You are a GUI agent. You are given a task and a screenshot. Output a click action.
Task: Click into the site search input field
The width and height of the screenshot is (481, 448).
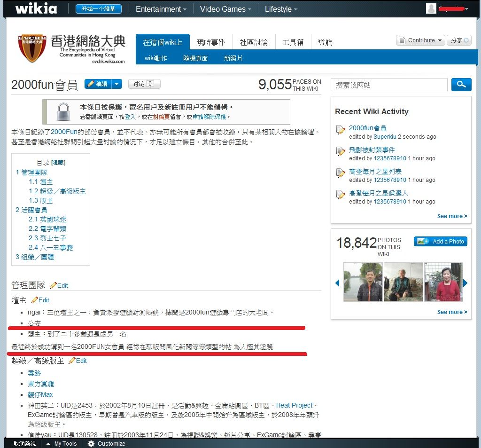(x=389, y=85)
